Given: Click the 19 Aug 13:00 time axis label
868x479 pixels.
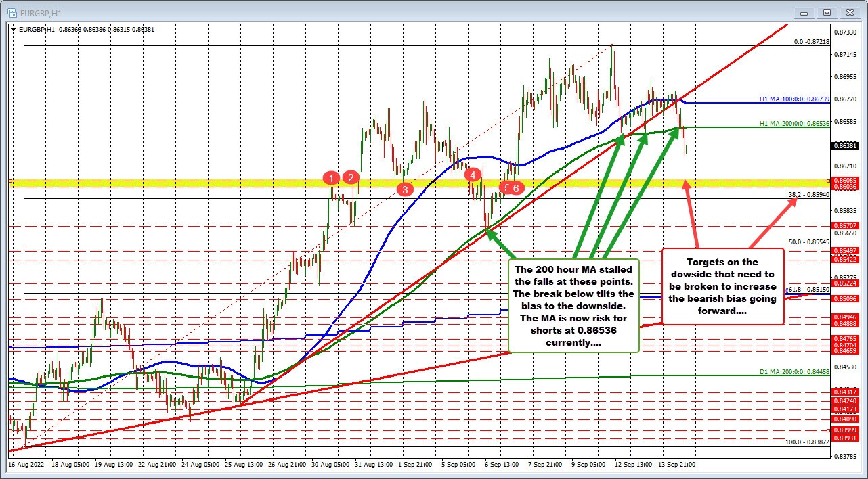Looking at the screenshot, I should click(x=112, y=465).
